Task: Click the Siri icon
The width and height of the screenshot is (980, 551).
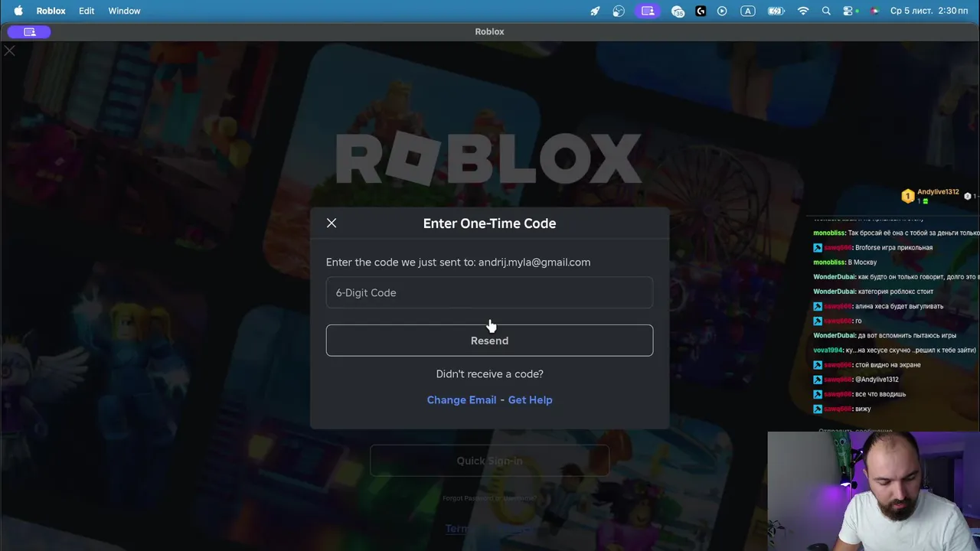Action: tap(874, 11)
